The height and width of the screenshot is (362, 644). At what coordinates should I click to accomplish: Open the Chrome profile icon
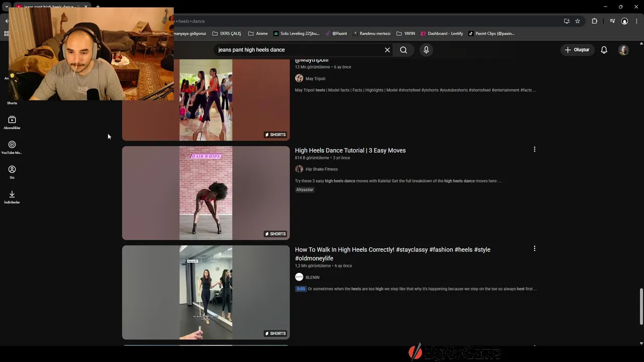tap(624, 21)
